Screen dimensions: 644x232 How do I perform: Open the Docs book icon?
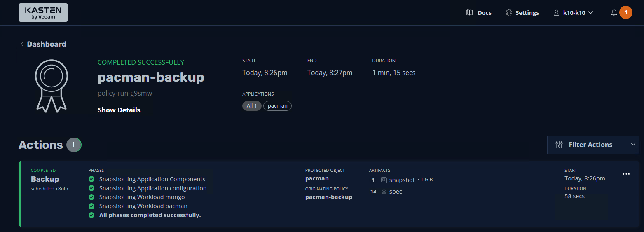[x=469, y=13]
